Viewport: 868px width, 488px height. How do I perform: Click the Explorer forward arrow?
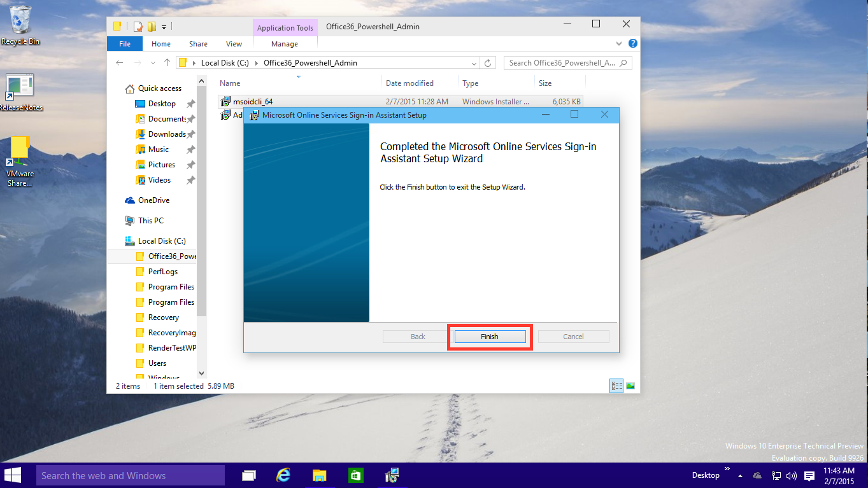[137, 62]
